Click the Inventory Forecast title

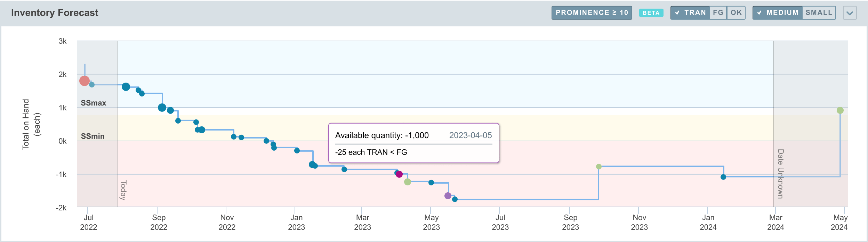[x=55, y=13]
